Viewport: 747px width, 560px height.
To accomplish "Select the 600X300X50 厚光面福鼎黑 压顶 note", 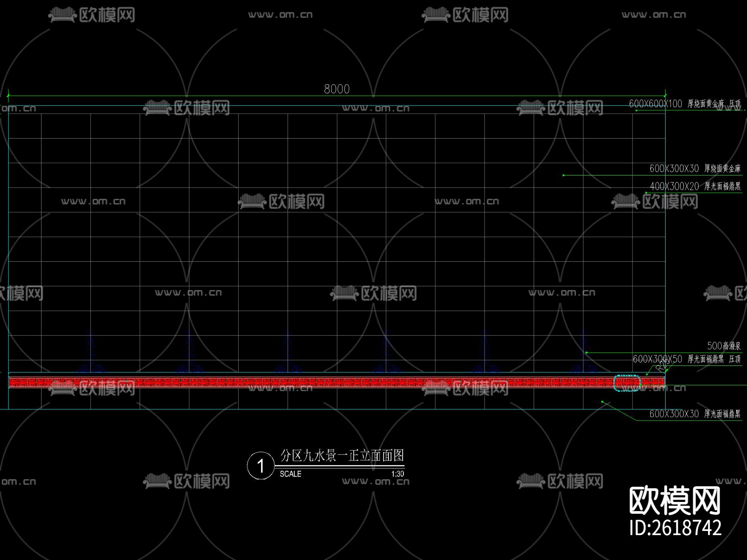I will click(687, 359).
